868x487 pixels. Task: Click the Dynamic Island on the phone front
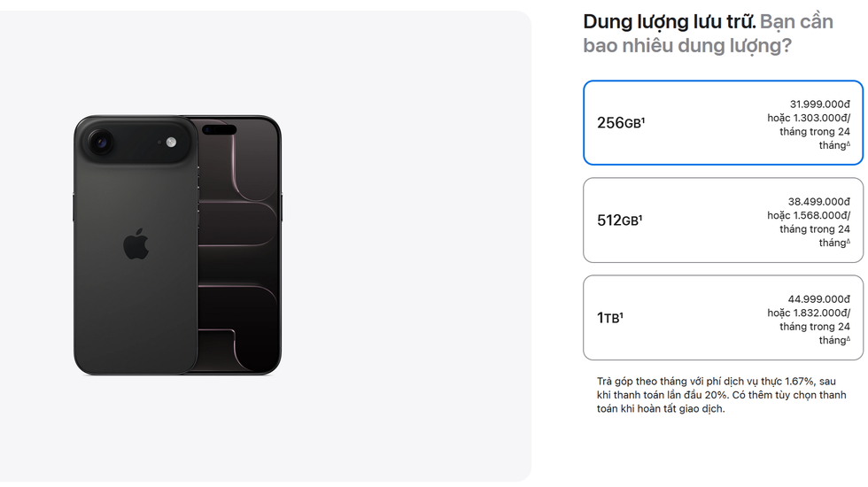[219, 130]
